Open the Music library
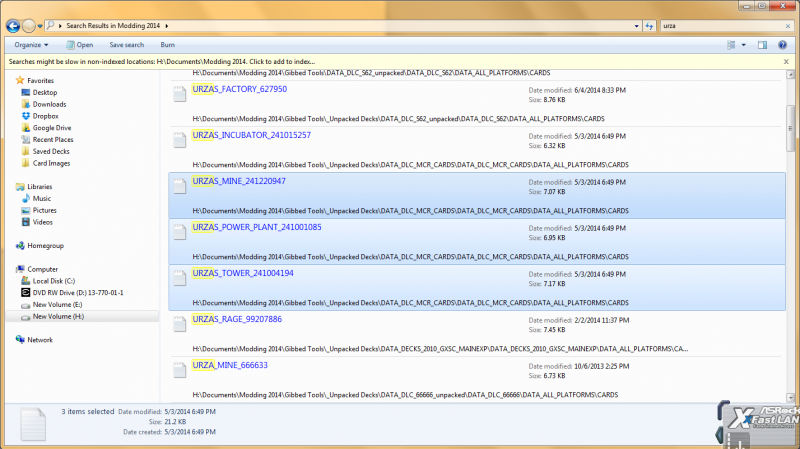The width and height of the screenshot is (800, 449). click(x=42, y=198)
